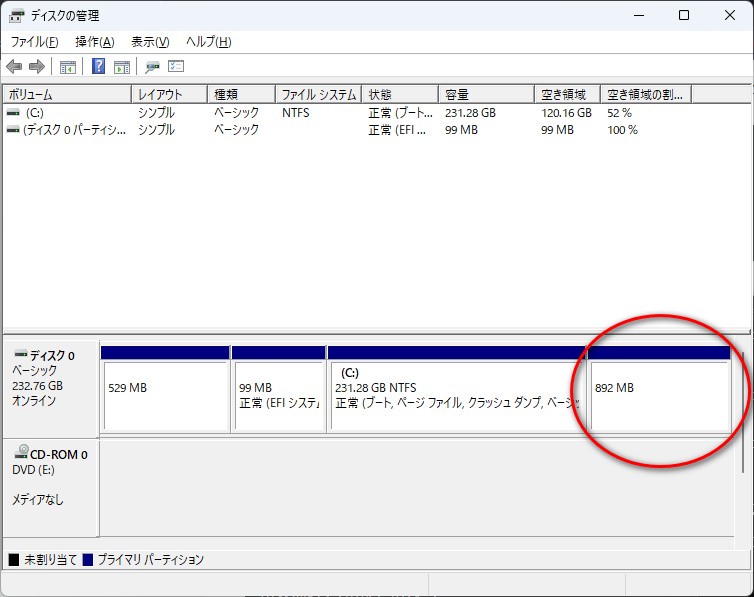Select the 892 MB partition block
The image size is (754, 597).
pos(659,389)
